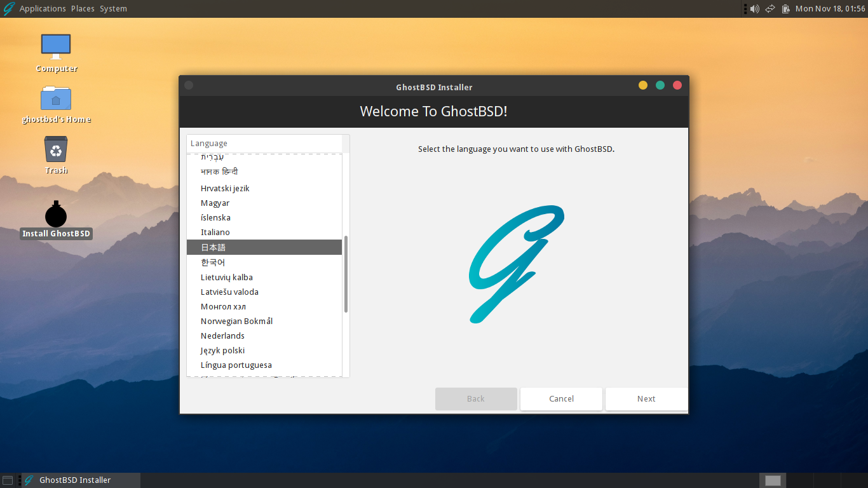Viewport: 868px width, 488px height.
Task: Select Magyar language
Action: [264, 203]
